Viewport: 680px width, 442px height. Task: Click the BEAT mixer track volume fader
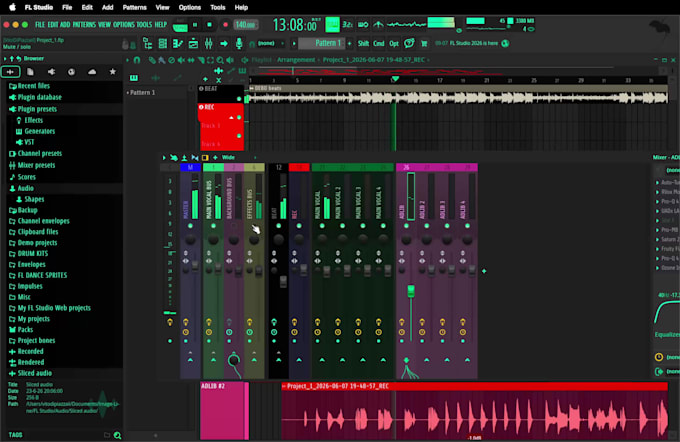(x=283, y=282)
